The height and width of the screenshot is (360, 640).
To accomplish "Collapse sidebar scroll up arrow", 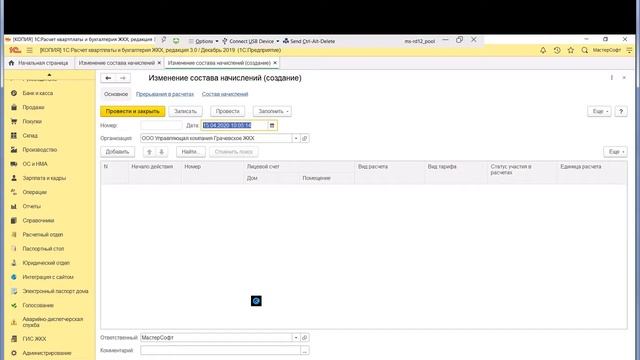I will (x=49, y=75).
